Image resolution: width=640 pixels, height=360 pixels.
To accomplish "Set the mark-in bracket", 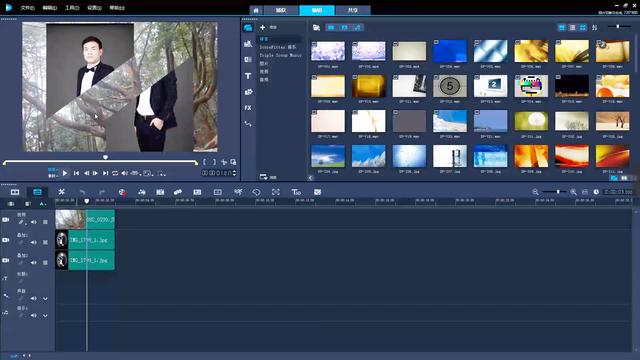I will [204, 162].
